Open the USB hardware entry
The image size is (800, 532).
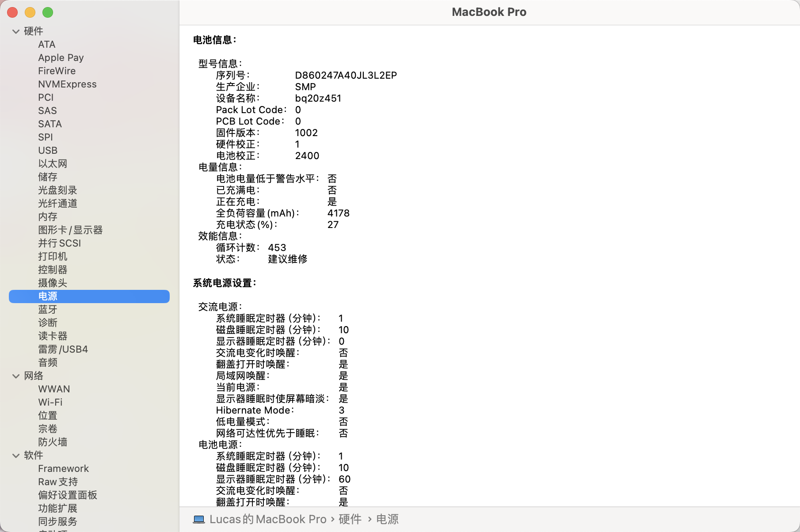pyautogui.click(x=48, y=151)
